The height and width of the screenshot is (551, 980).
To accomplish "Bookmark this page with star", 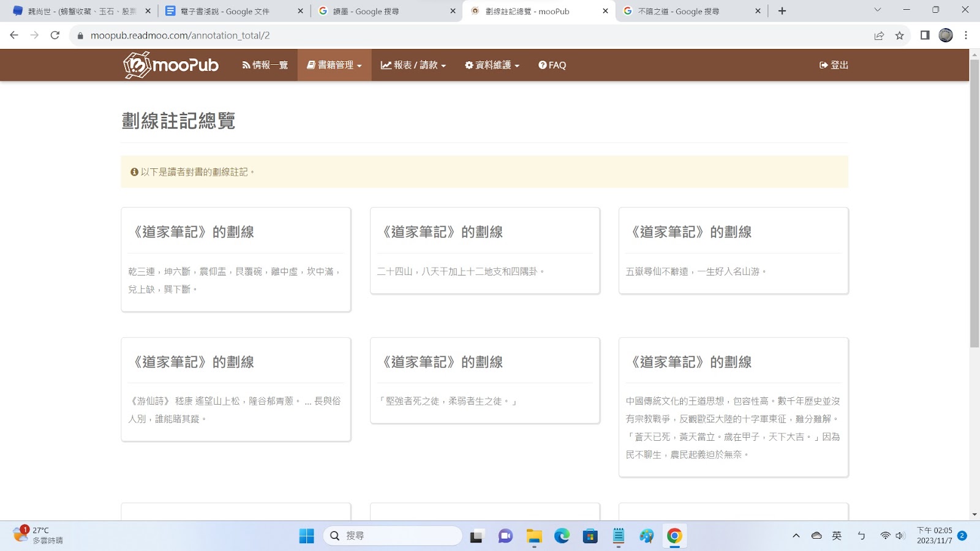I will 900,36.
